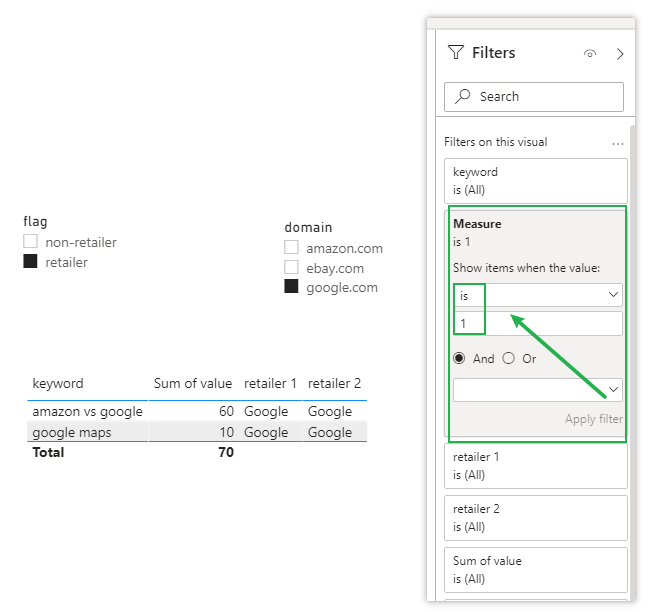Viewport: 660px width, 612px height.
Task: Expand the retailer 2 filter card
Action: (x=535, y=518)
